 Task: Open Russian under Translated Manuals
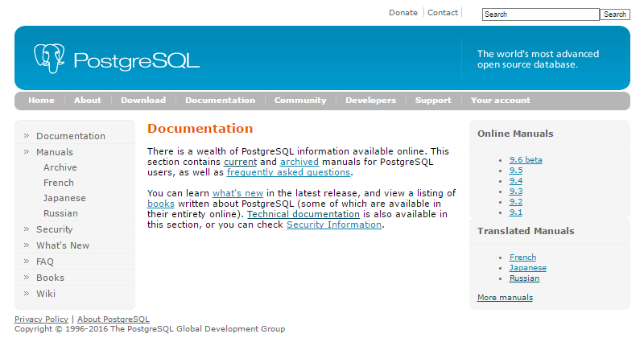[x=525, y=278]
